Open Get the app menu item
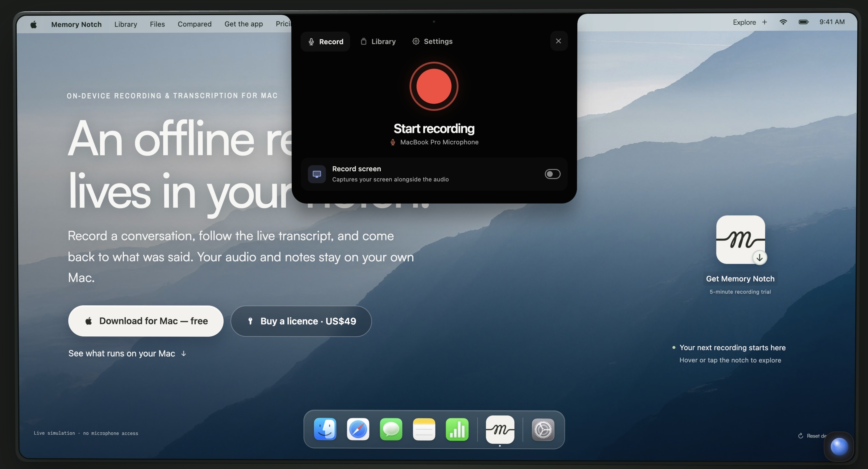868x469 pixels. [x=243, y=24]
